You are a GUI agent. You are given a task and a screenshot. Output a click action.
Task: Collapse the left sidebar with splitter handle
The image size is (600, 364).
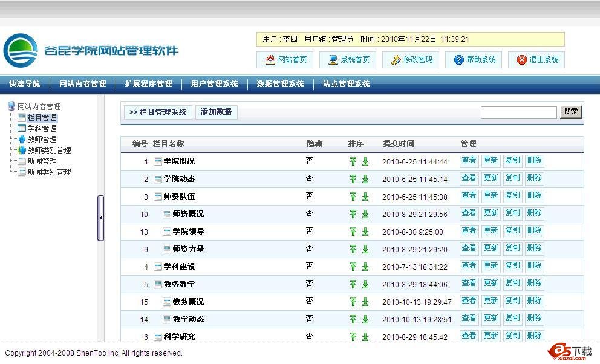pyautogui.click(x=100, y=218)
